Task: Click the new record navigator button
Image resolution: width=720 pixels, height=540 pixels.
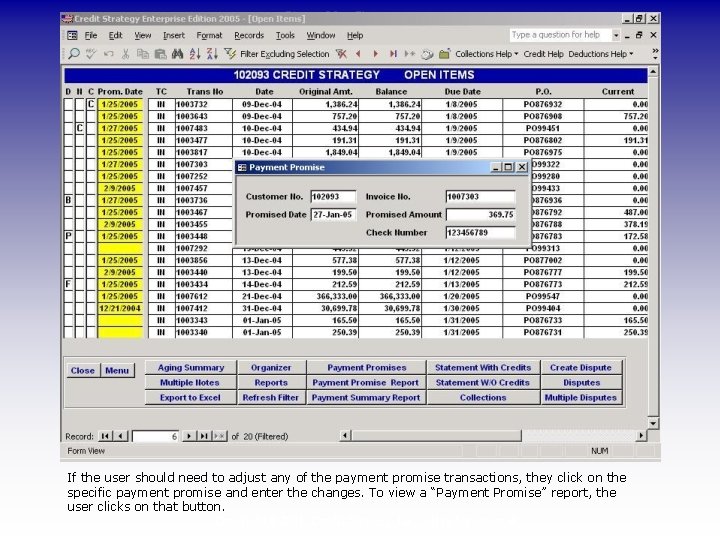Action: click(219, 436)
